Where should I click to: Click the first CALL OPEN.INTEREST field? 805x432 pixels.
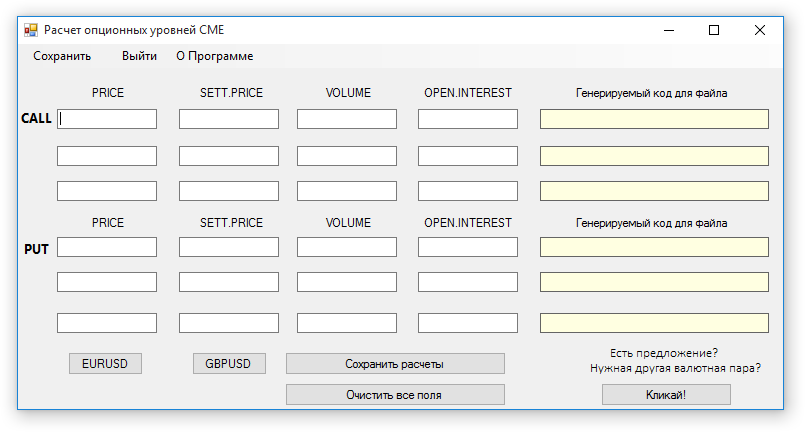click(468, 119)
